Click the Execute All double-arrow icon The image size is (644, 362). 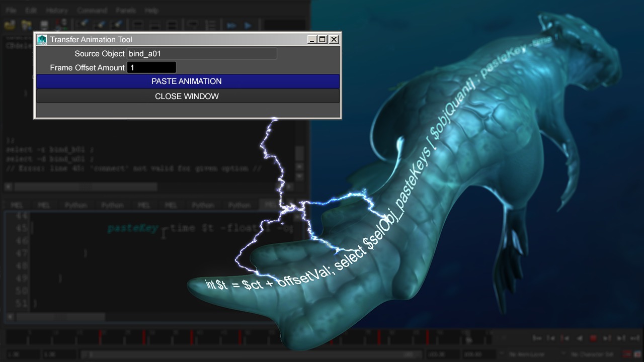click(x=231, y=25)
